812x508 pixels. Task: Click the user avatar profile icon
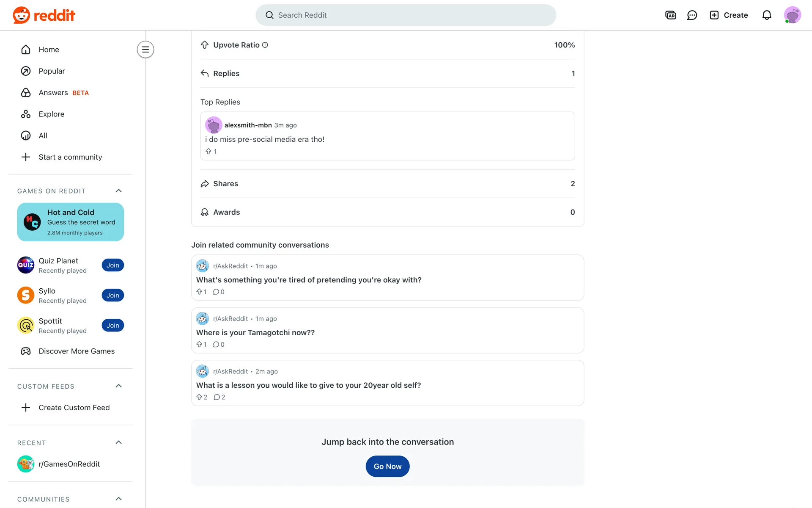[792, 15]
